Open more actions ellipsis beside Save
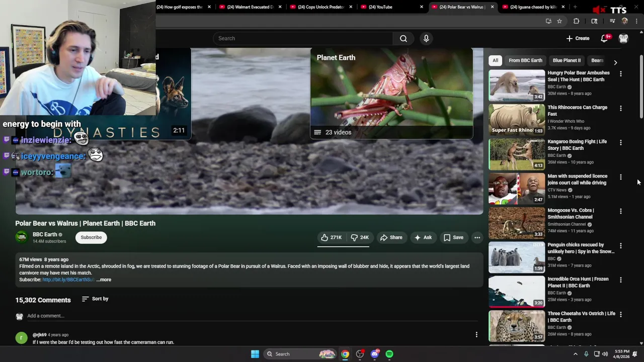Viewport: 644px width, 362px height. (x=477, y=237)
